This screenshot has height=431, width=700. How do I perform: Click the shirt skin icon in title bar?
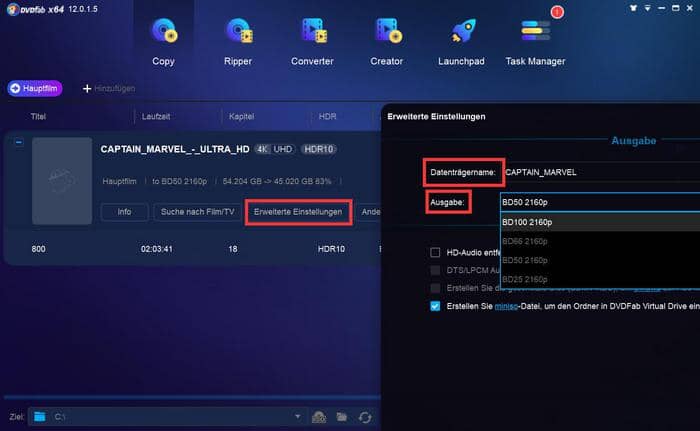click(x=633, y=8)
